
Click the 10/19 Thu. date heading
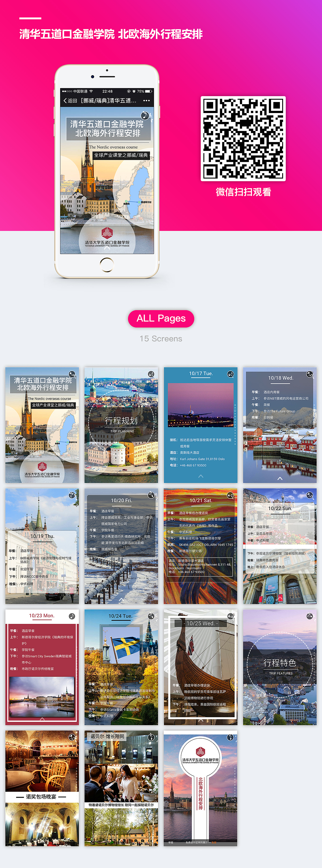pos(42,536)
